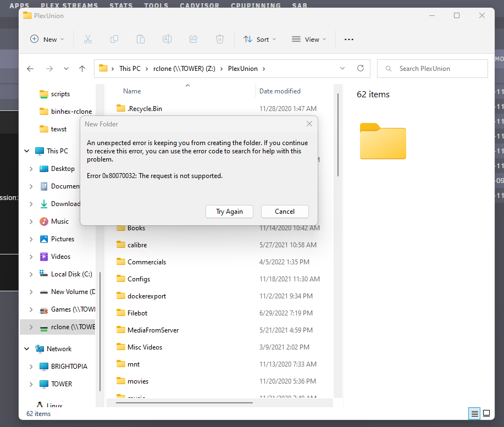Sort by Date modified column header
The height and width of the screenshot is (427, 504).
(x=280, y=91)
